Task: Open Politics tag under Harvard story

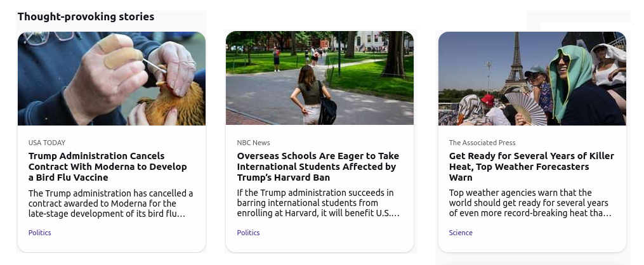Action: [249, 233]
